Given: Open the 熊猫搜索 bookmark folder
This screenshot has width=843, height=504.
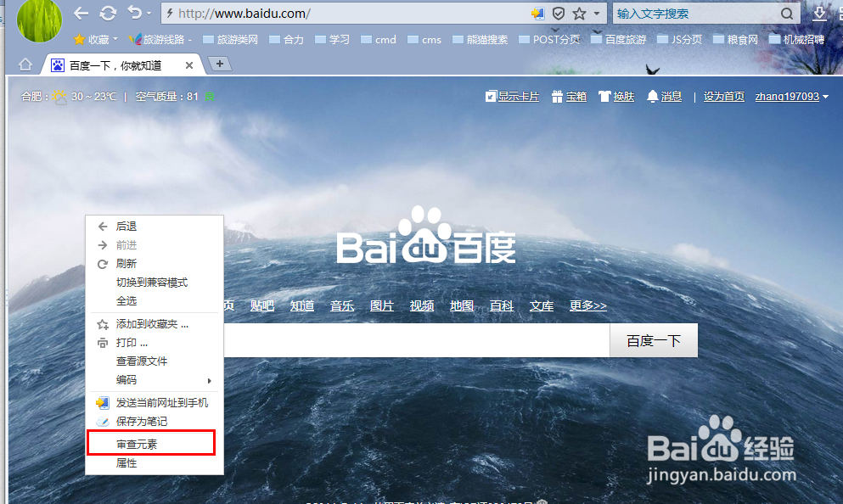Looking at the screenshot, I should point(481,39).
